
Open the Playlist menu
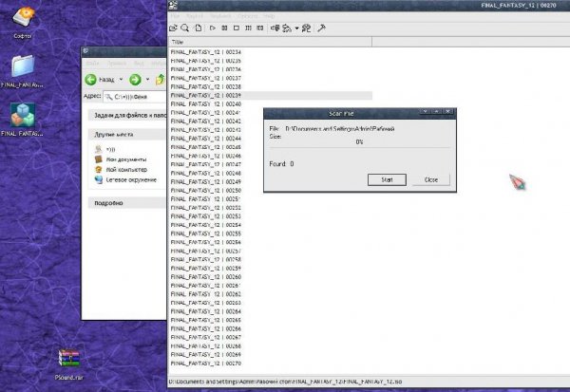[195, 16]
